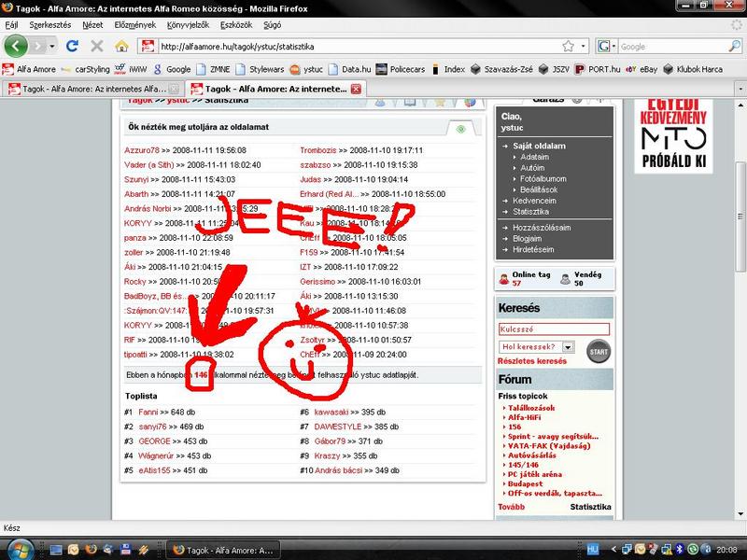Open the Hozzászólásaim sidebar link
The width and height of the screenshot is (747, 560).
click(542, 228)
